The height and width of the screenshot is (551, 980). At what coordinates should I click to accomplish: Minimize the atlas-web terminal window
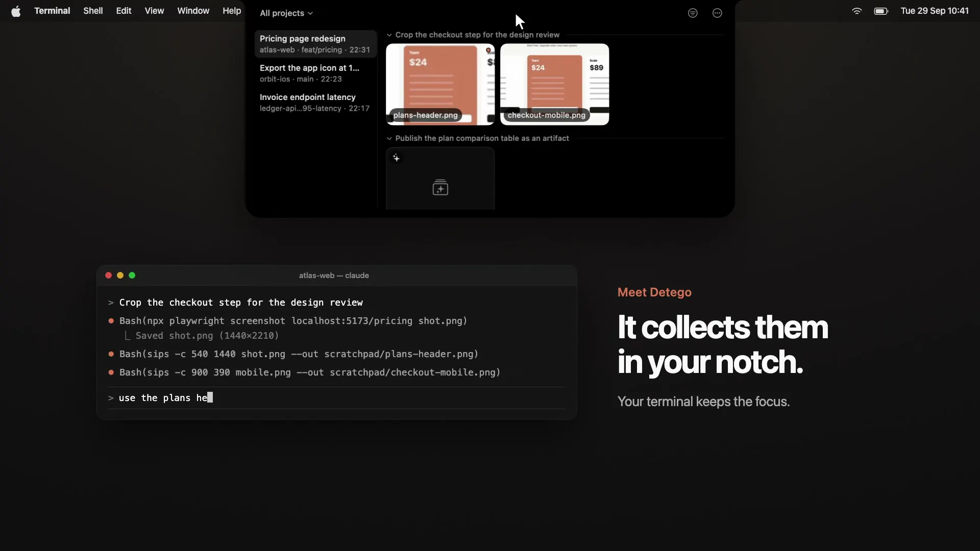(120, 275)
